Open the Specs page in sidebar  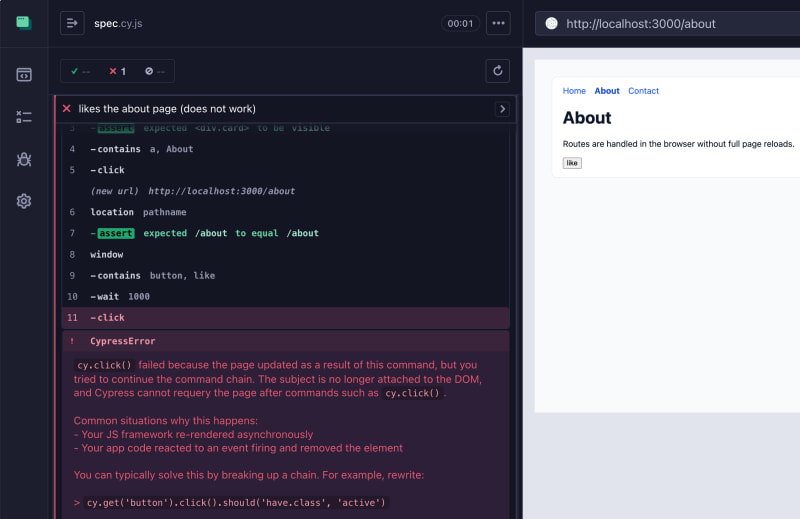click(23, 75)
